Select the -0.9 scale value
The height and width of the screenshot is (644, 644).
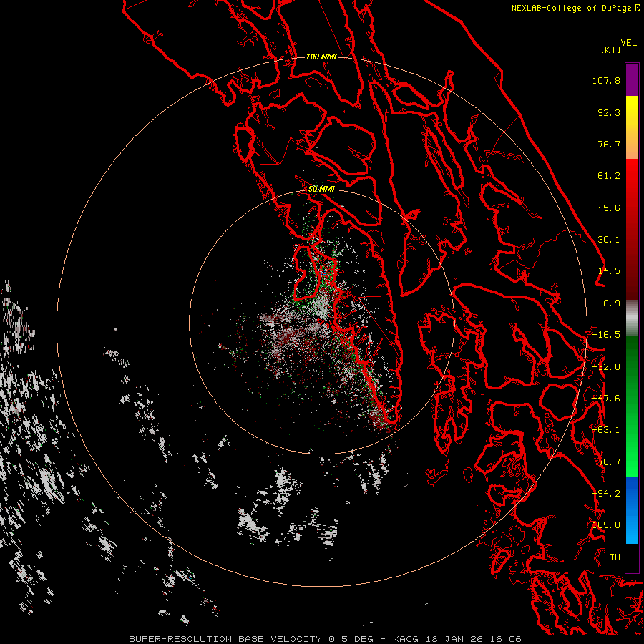[609, 303]
